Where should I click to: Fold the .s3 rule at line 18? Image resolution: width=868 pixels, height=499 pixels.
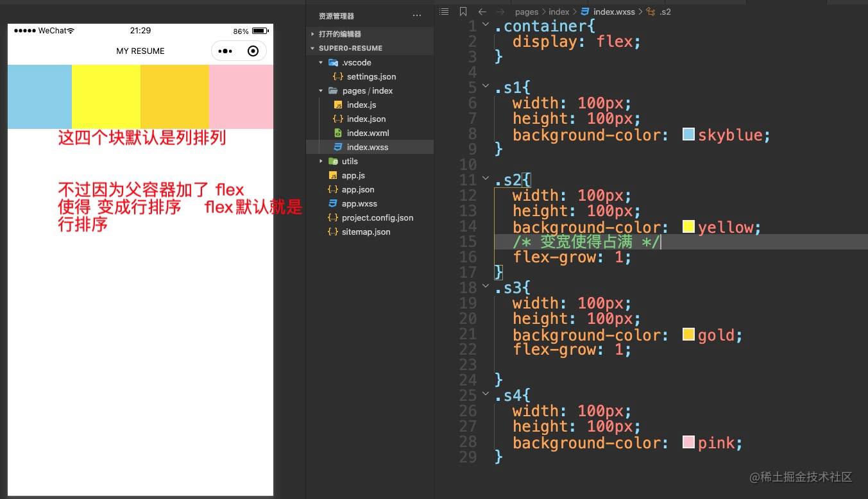click(x=486, y=287)
